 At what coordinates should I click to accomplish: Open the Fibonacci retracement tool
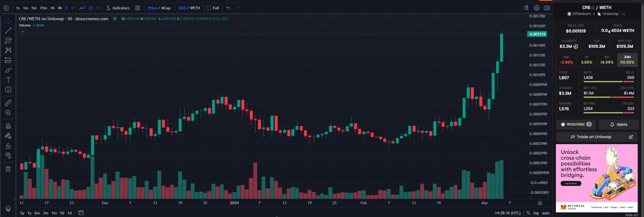[8, 40]
